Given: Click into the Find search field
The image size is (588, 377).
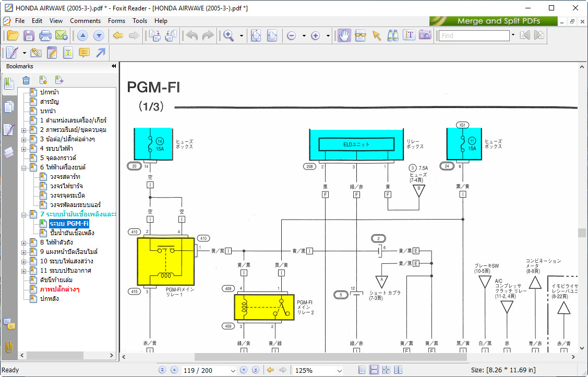Looking at the screenshot, I should coord(474,35).
